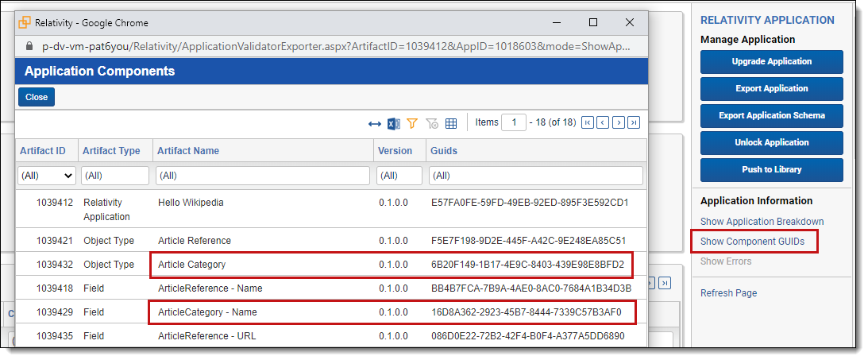Select the ArticleReference - Name cell
This screenshot has width=868, height=360.
click(210, 288)
